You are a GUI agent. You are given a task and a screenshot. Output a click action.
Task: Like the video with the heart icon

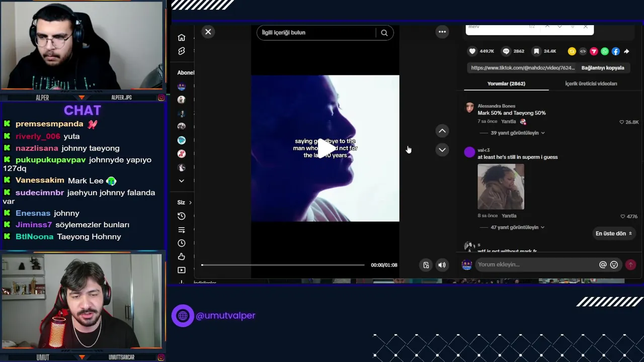click(x=472, y=51)
